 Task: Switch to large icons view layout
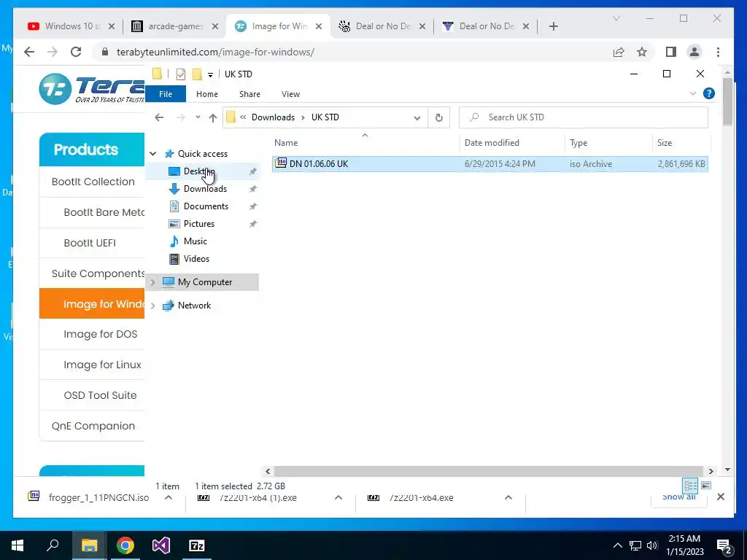click(x=706, y=486)
